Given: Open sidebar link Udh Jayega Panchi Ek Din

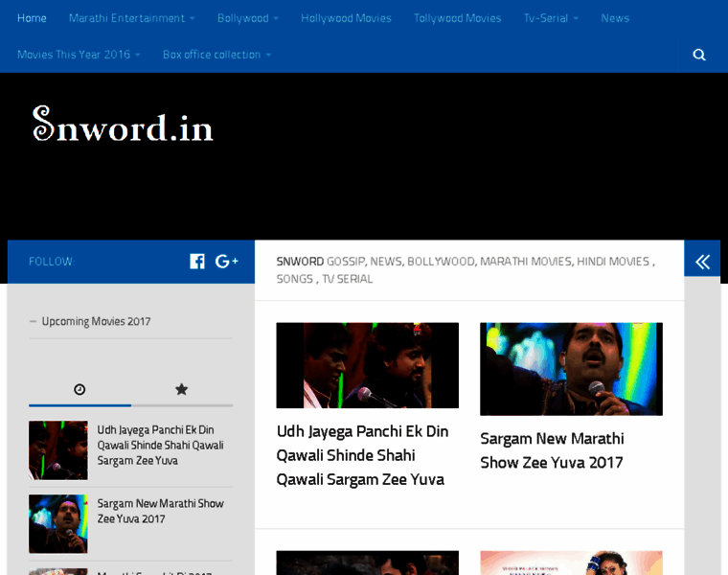Looking at the screenshot, I should (160, 445).
